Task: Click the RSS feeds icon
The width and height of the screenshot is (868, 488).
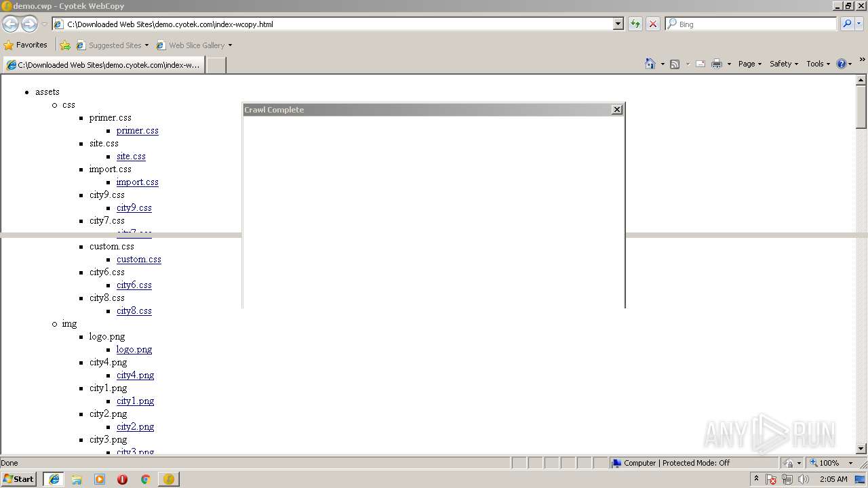Action: pyautogui.click(x=675, y=64)
